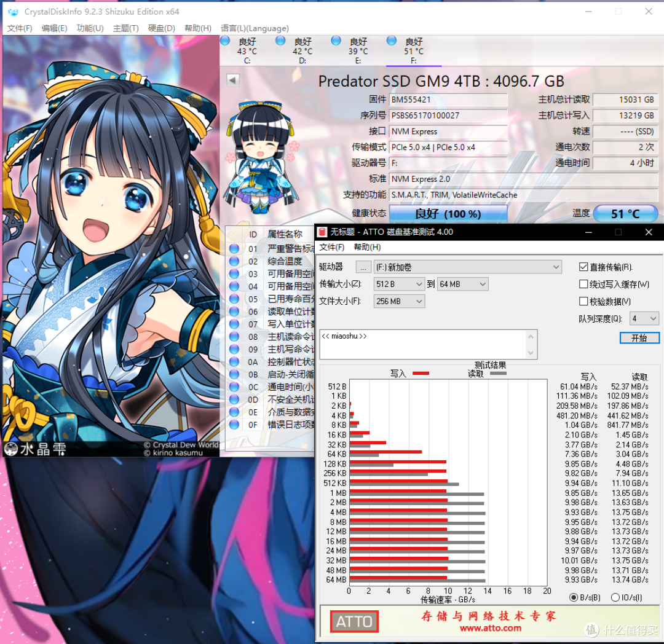Viewport: 664px width, 644px height.
Task: Click the status orb for attribute 09
Action: point(234,349)
